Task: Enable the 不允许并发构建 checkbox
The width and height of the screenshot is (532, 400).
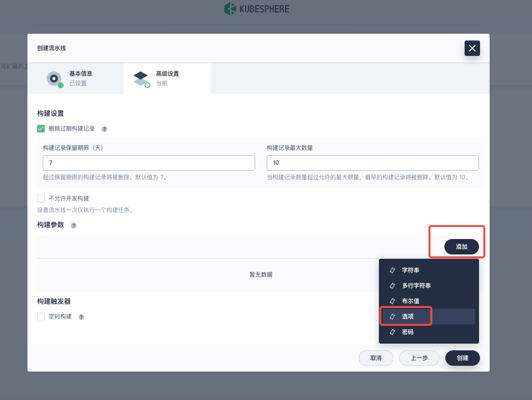Action: pos(41,199)
